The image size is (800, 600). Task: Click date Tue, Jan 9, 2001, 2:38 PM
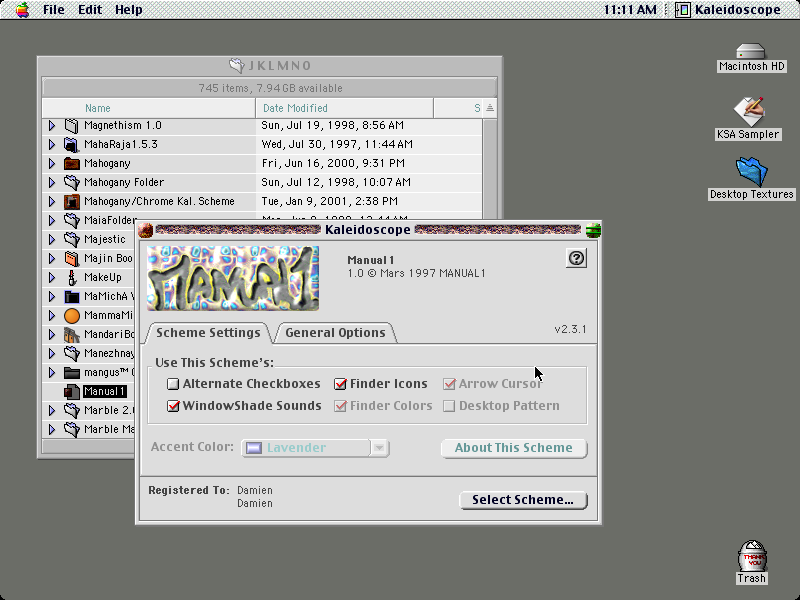(330, 202)
